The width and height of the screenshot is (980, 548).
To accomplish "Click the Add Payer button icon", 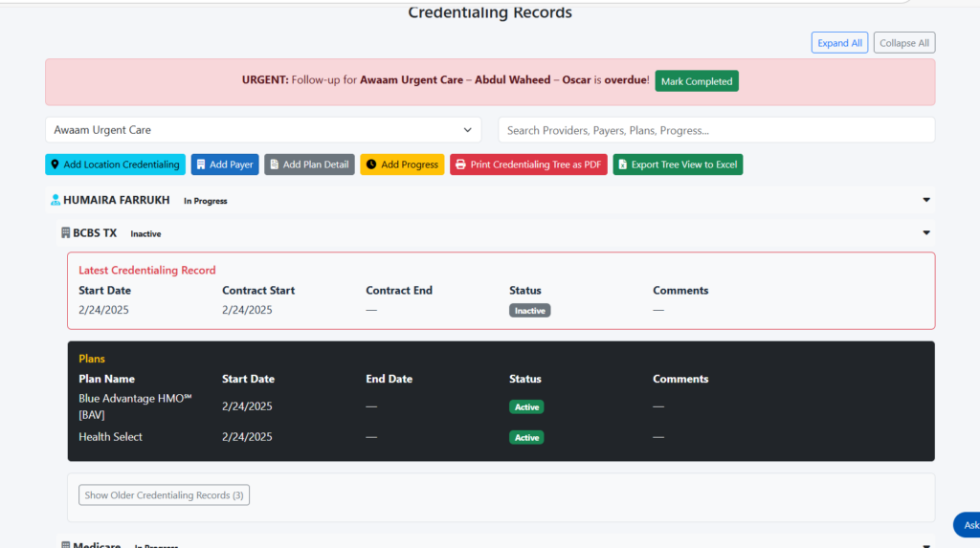I will tap(201, 164).
